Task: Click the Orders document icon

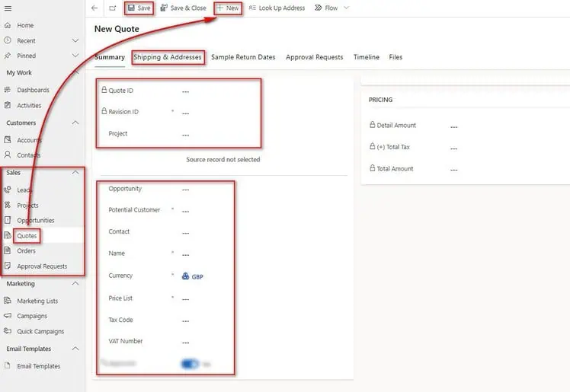Action: tap(8, 250)
